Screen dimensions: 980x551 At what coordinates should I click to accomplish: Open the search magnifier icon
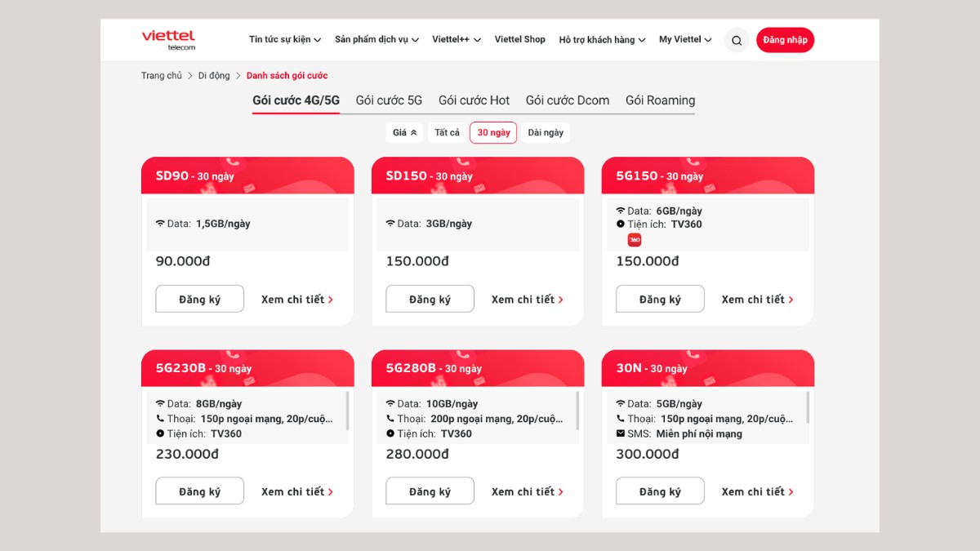[737, 40]
